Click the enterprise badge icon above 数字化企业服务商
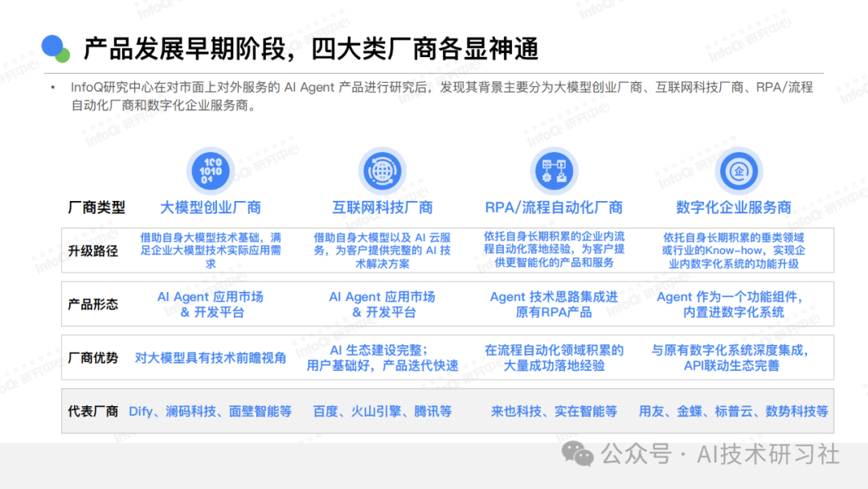 739,171
